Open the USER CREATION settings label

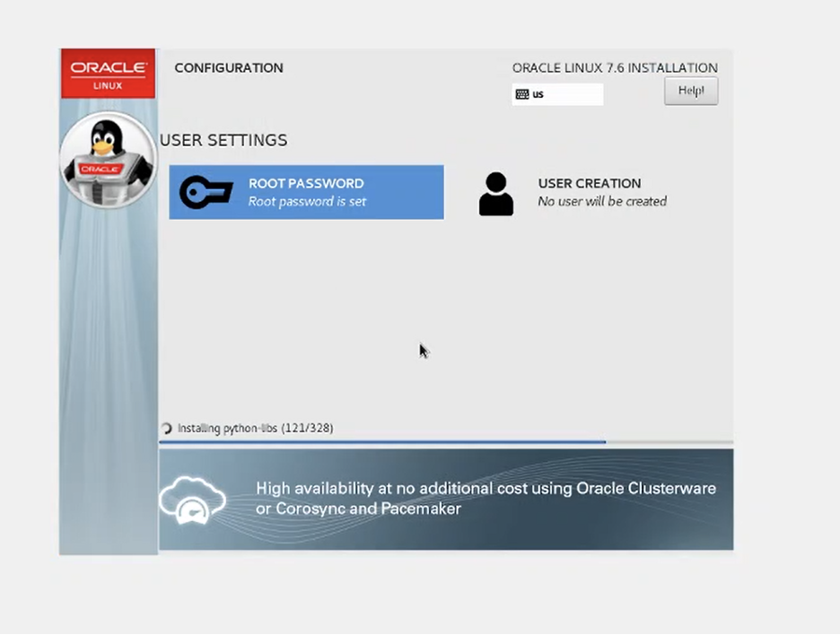pyautogui.click(x=589, y=183)
